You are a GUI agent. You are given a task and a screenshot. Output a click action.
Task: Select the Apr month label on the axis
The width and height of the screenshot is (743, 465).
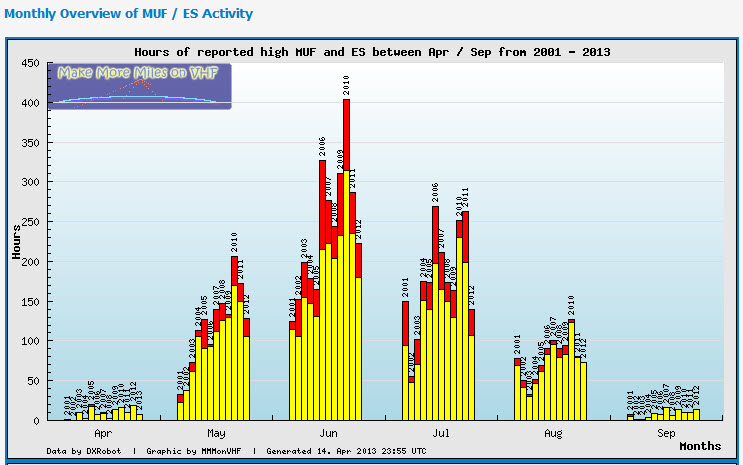pyautogui.click(x=102, y=434)
